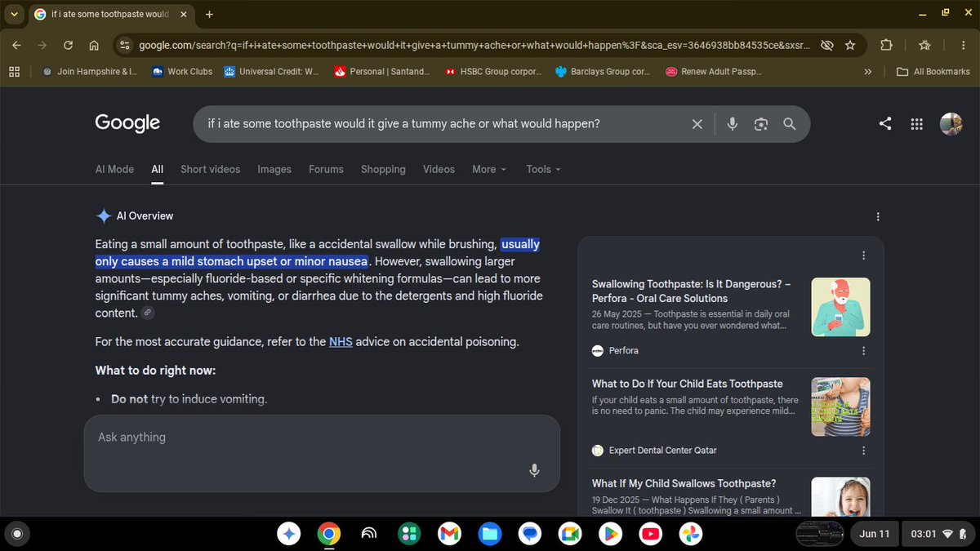980x551 pixels.
Task: Close the toothpaste search browser tab
Action: pyautogui.click(x=182, y=15)
